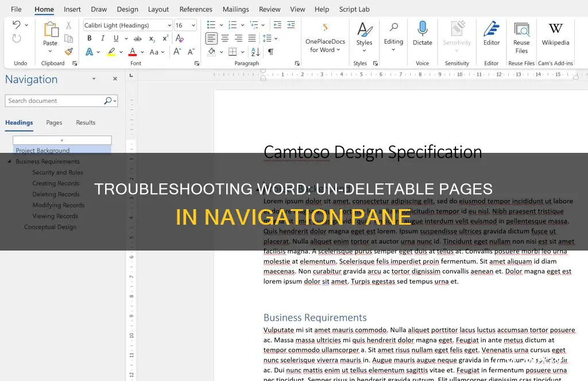Justify paragraph text
588x381 pixels.
pyautogui.click(x=252, y=39)
